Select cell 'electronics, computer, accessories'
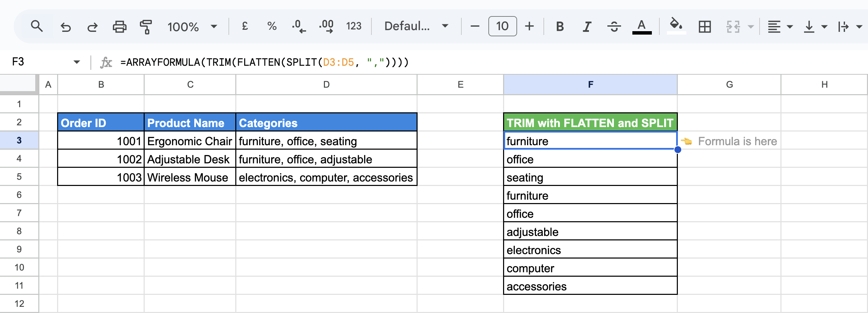This screenshot has height=313, width=868. pos(327,177)
